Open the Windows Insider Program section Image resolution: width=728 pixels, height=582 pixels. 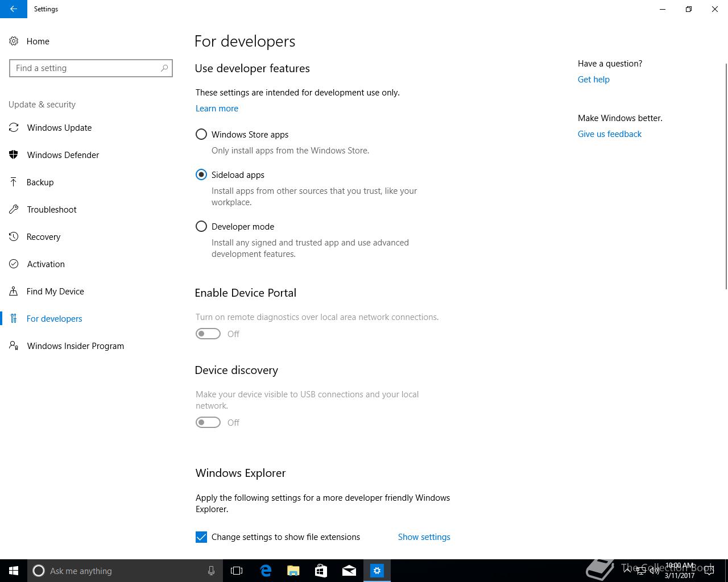click(91, 346)
